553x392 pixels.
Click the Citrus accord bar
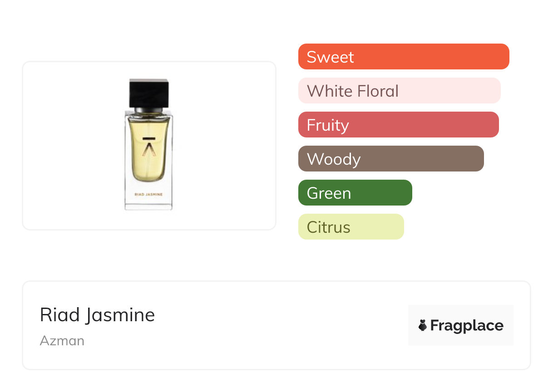351,227
